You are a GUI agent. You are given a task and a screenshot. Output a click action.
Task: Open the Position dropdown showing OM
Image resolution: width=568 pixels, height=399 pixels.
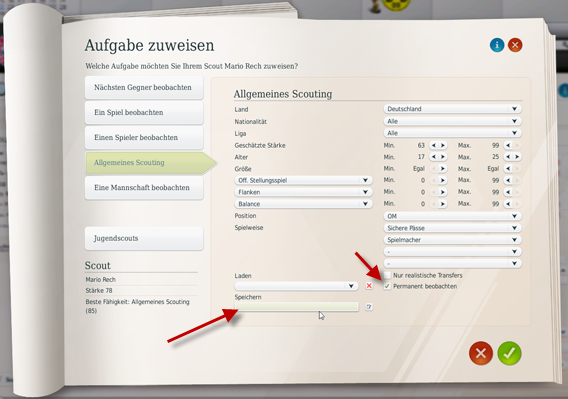(x=452, y=216)
